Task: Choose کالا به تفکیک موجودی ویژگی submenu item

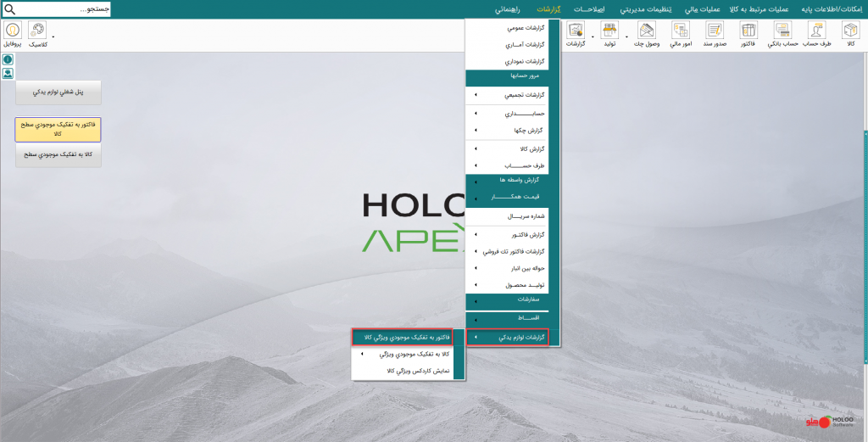Action: 403,354
